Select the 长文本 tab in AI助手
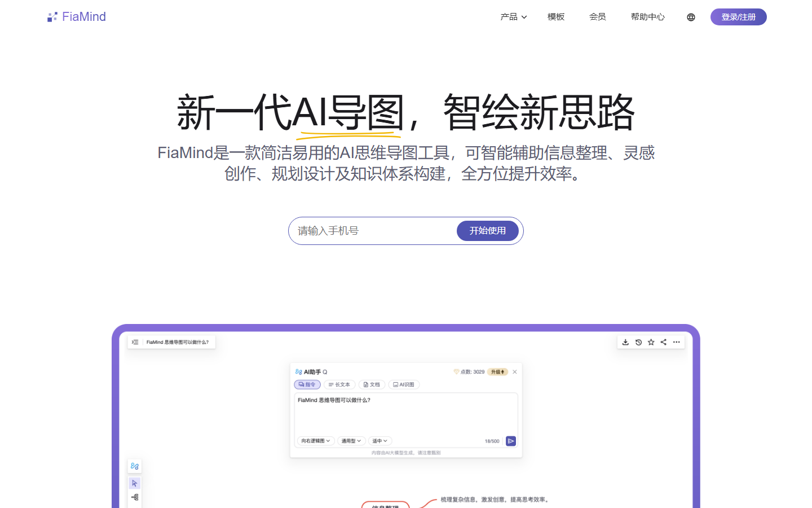The height and width of the screenshot is (508, 812). click(339, 384)
